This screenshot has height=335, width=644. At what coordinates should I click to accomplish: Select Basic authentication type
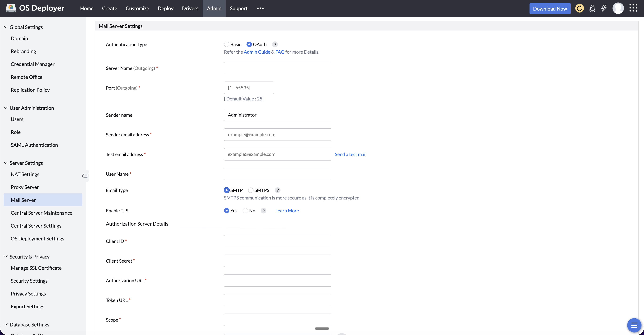226,44
